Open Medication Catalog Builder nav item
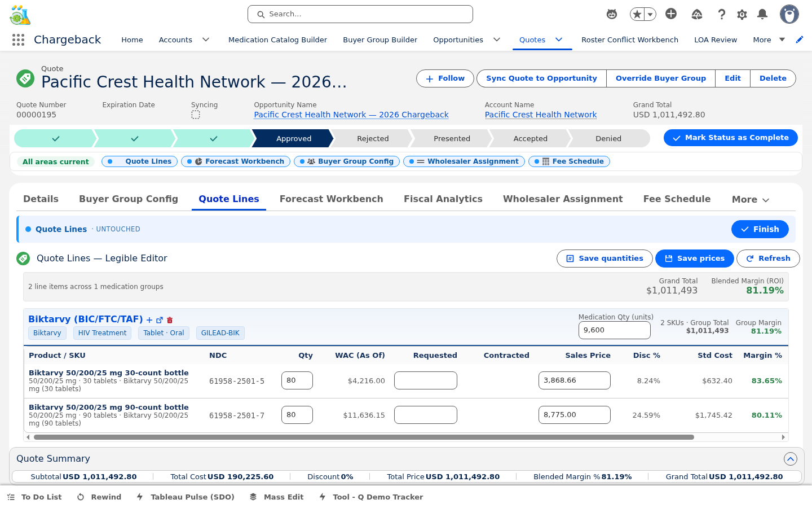 277,40
